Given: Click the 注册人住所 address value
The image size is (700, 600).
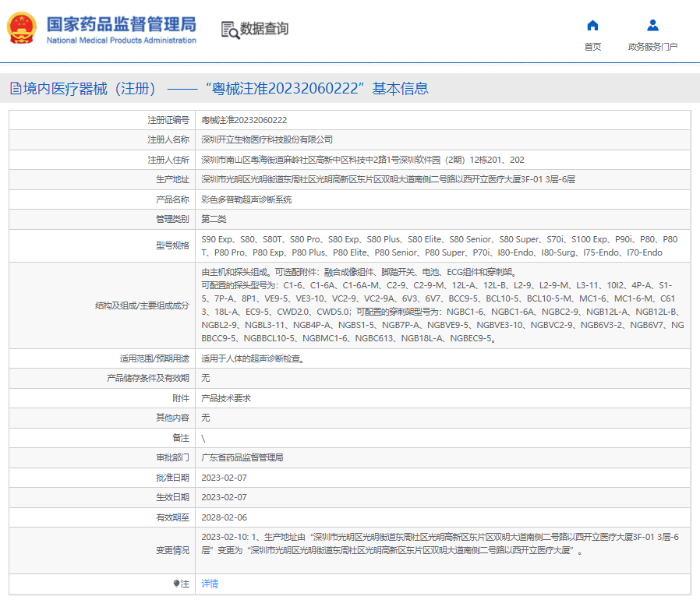Looking at the screenshot, I should pos(362,160).
